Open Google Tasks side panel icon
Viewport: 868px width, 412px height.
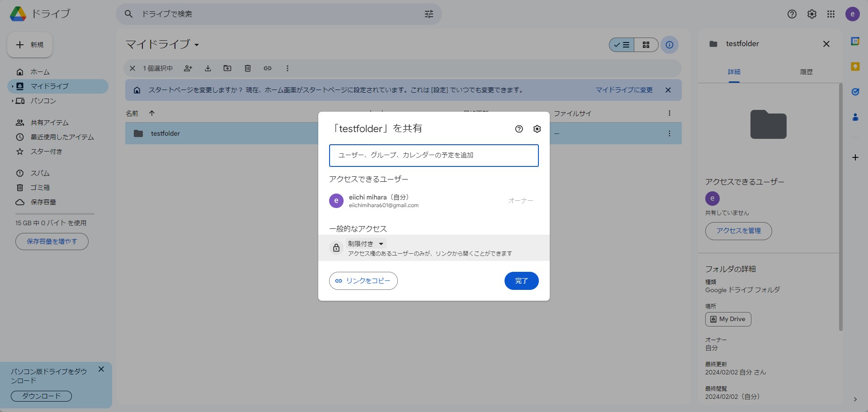[x=855, y=92]
